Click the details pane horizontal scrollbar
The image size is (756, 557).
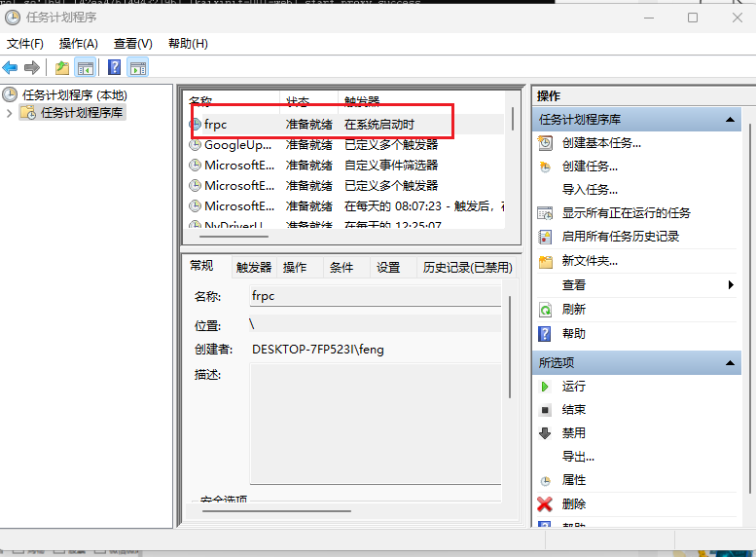(x=276, y=510)
